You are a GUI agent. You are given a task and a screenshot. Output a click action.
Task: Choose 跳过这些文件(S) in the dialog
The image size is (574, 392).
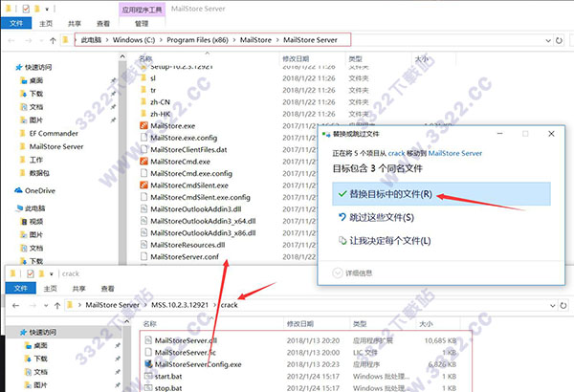382,217
